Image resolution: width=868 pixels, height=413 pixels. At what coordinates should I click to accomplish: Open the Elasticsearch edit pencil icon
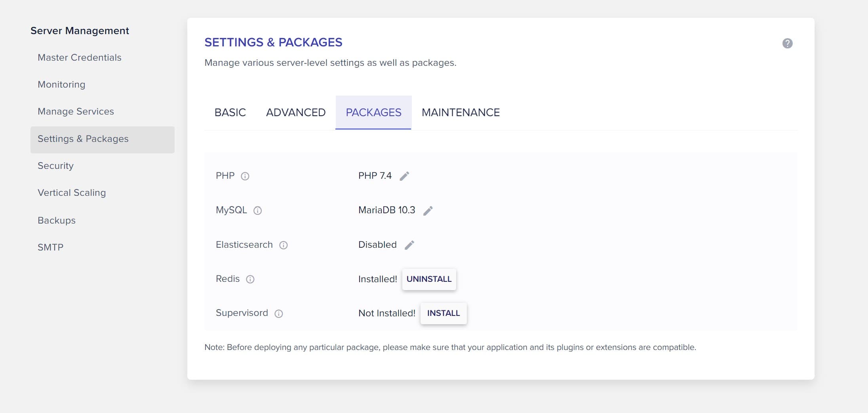pos(410,245)
